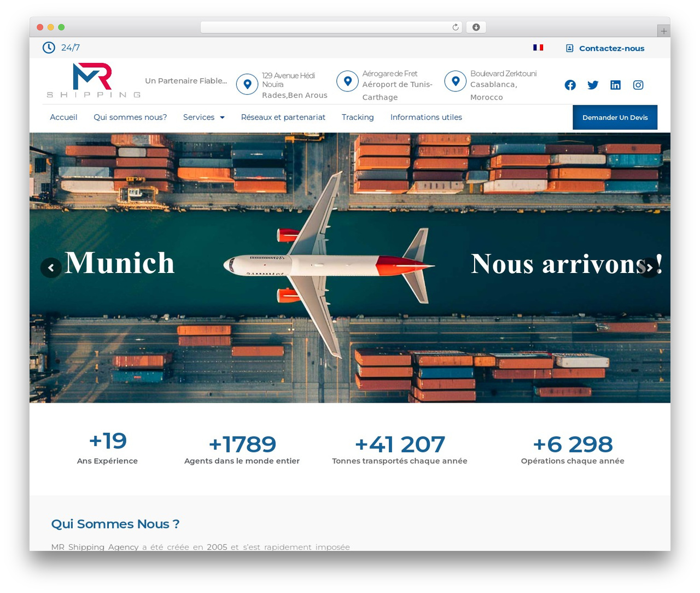Open the LinkedIn profile icon

tap(616, 85)
